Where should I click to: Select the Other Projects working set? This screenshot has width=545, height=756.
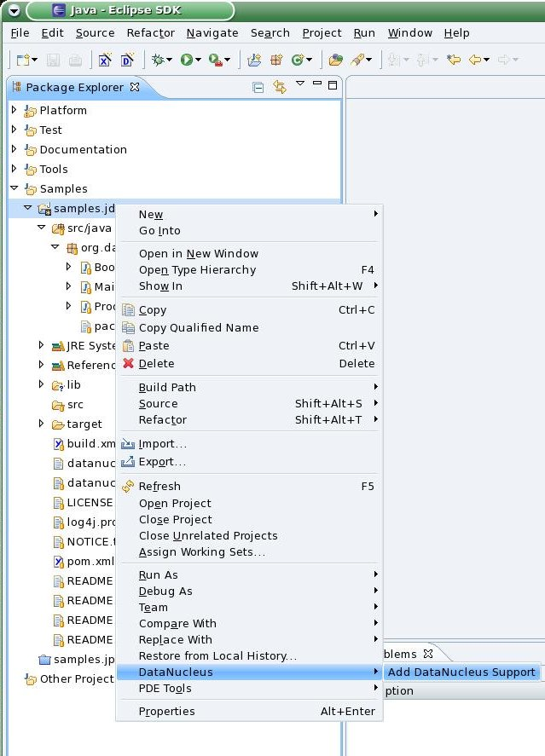[70, 678]
